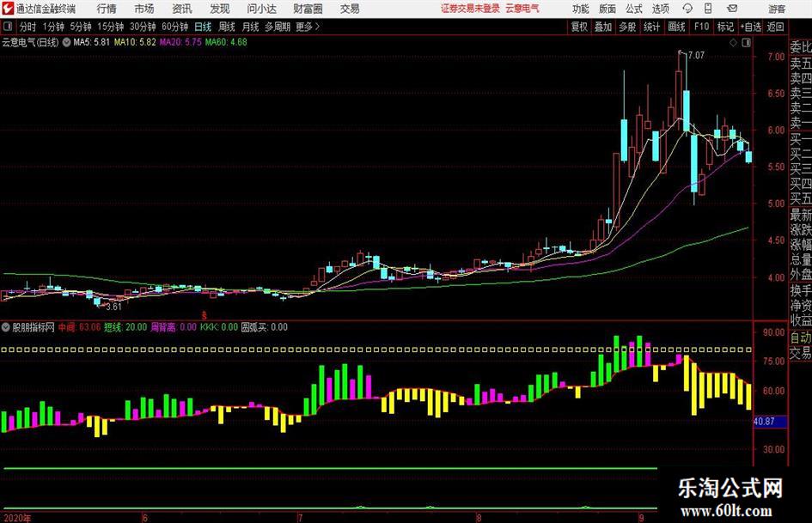
Task: Click the 7.07 high price marker
Action: (x=696, y=55)
